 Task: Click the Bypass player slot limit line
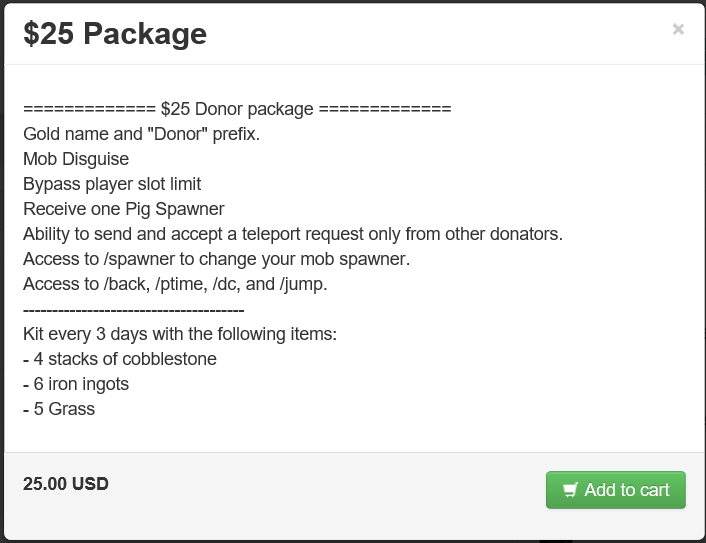click(x=112, y=184)
